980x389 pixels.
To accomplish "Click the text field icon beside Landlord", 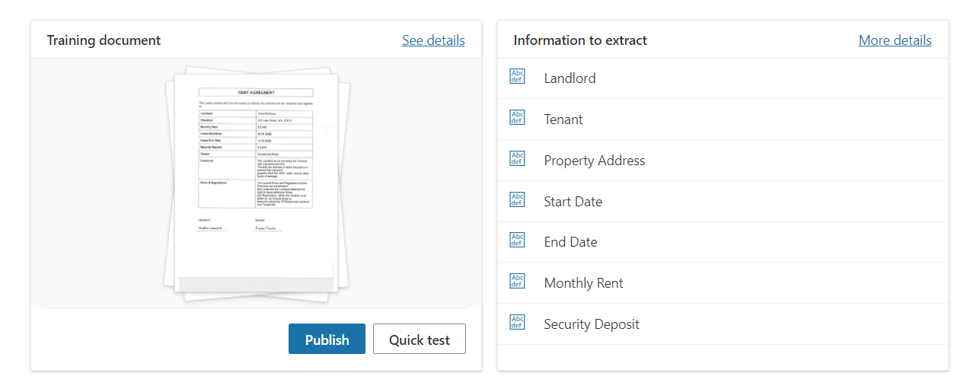I will [517, 76].
